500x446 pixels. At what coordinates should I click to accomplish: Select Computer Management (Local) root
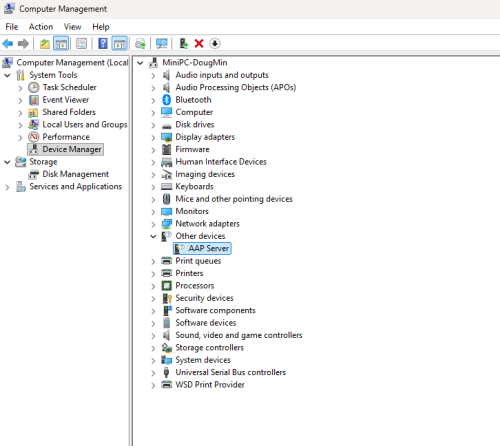pos(72,63)
